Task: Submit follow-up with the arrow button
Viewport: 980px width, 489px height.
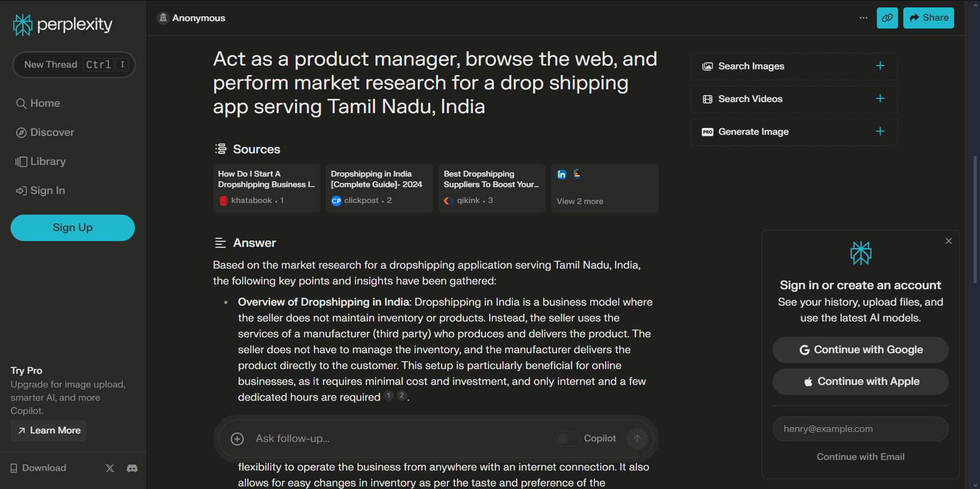Action: click(637, 438)
